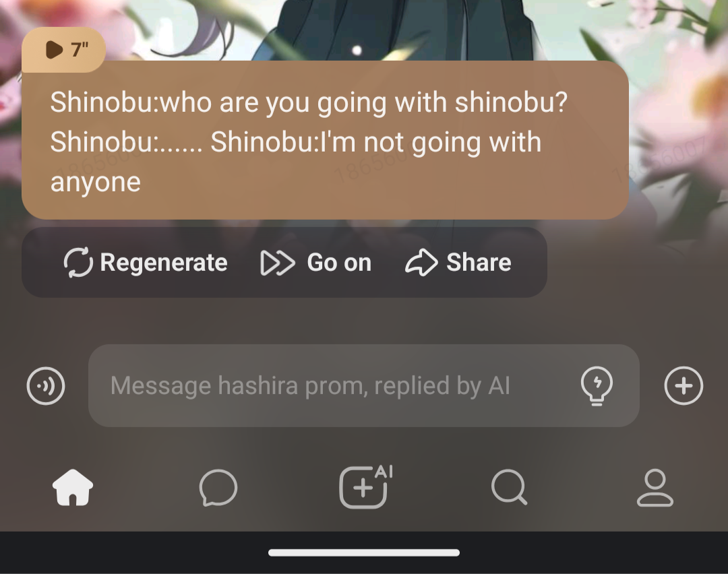Tap the home indicator bar
This screenshot has width=728, height=574.
[364, 552]
